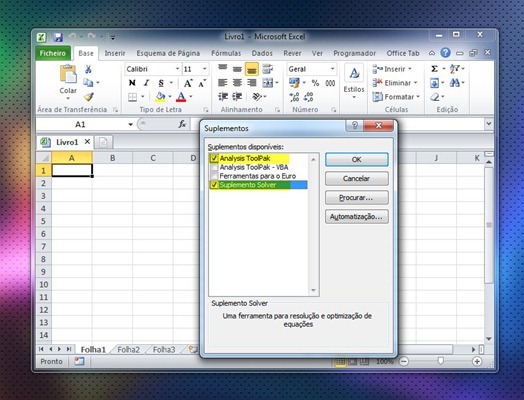
Task: Click the accounting number format icon
Action: (294, 83)
